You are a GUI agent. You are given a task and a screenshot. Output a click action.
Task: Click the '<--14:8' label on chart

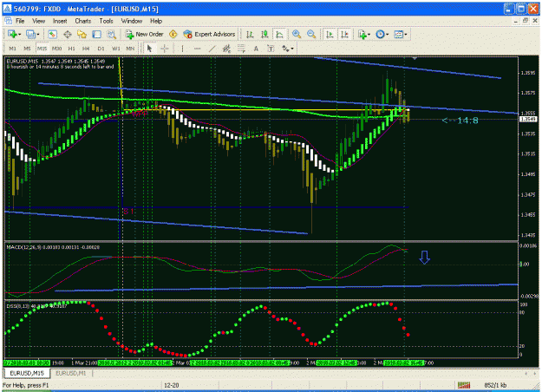[x=460, y=121]
